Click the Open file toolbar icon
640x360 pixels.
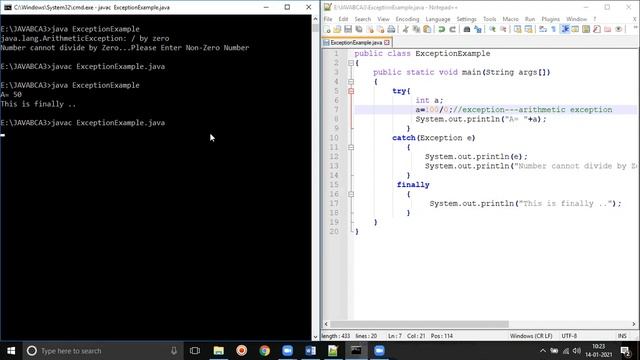tap(337, 29)
